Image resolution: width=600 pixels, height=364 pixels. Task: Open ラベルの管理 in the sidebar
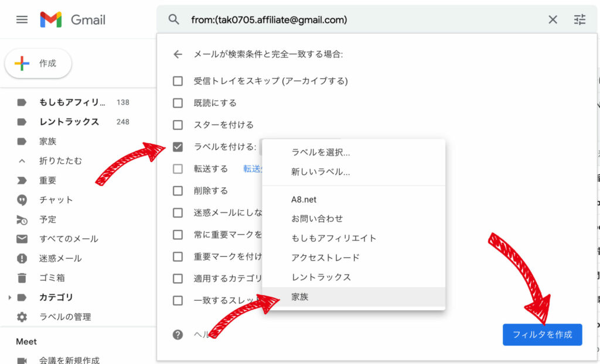coord(65,317)
